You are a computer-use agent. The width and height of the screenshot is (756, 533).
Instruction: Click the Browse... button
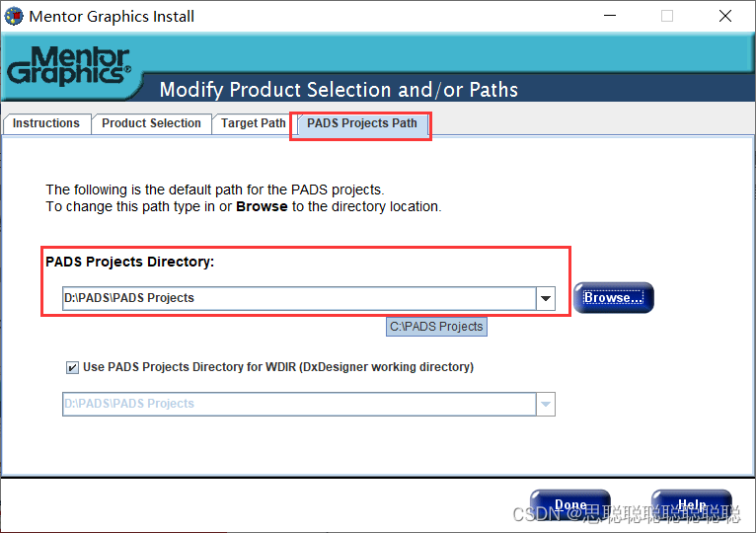[613, 298]
